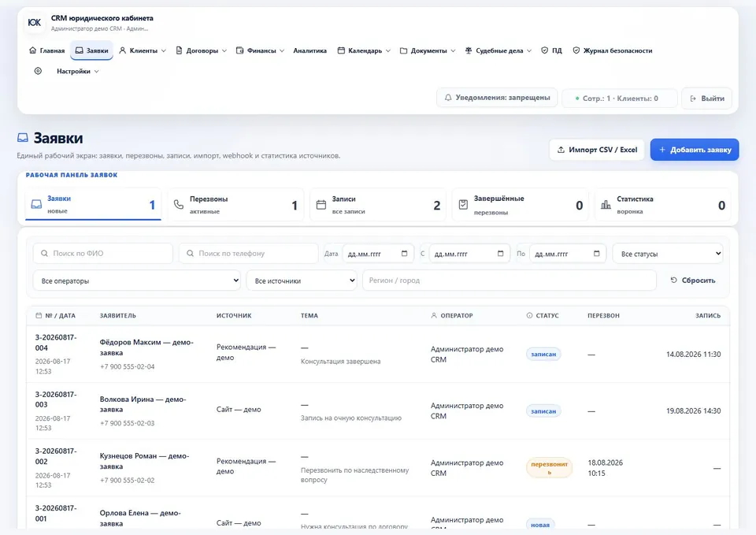This screenshot has height=535, width=756.
Task: Click the новая status badge
Action: click(x=540, y=525)
